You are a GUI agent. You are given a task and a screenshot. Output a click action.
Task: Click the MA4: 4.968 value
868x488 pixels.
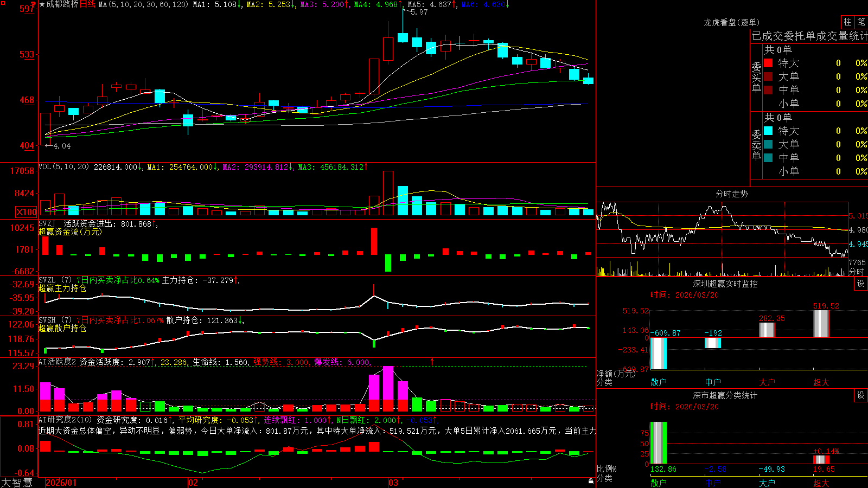375,4
